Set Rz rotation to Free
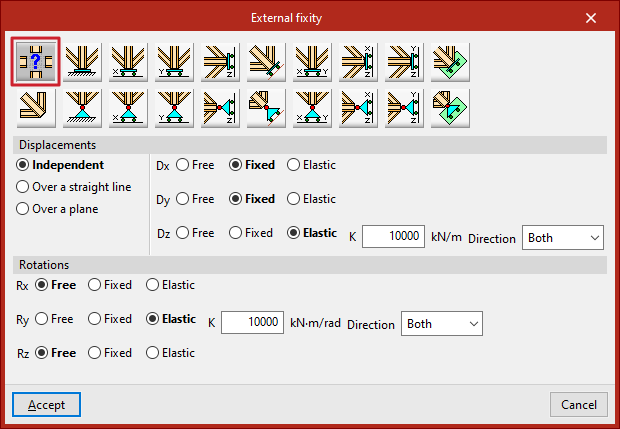 coord(55,353)
